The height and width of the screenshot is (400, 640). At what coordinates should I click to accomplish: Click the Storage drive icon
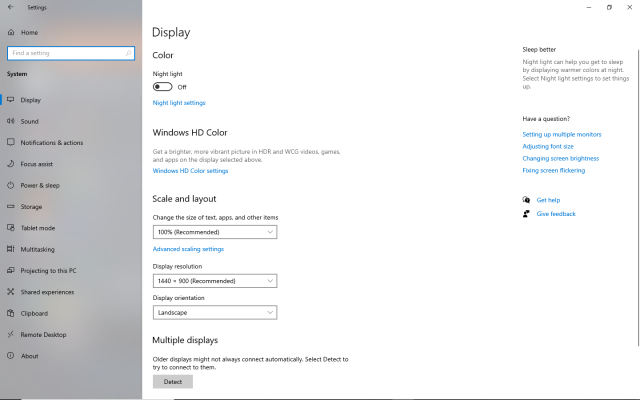(x=10, y=207)
